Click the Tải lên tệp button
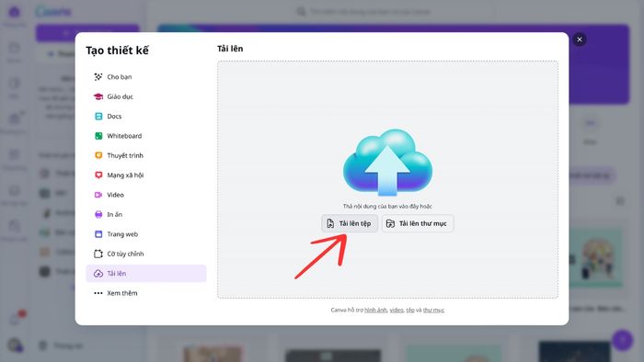The height and width of the screenshot is (362, 644). point(350,223)
